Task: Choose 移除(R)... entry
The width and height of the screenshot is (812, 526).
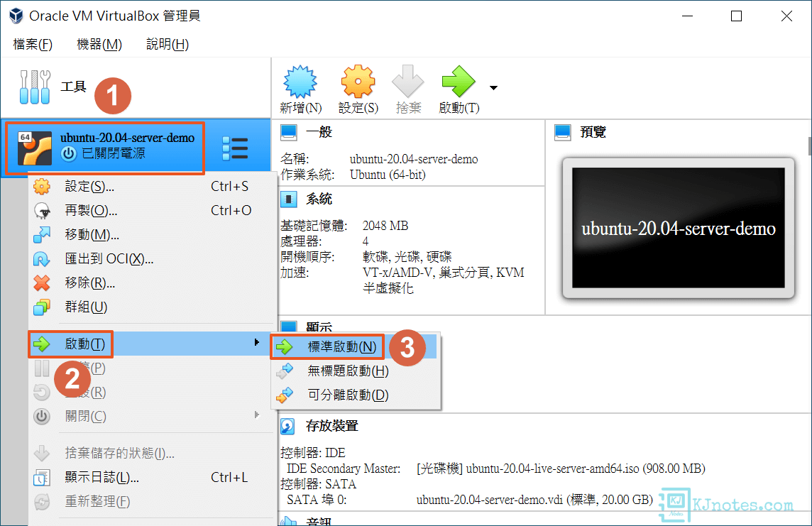Action: [153, 283]
